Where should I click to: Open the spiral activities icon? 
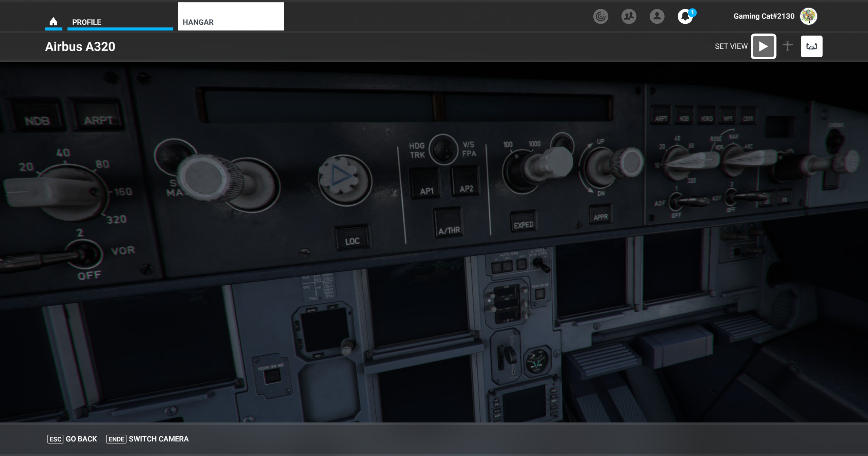point(600,16)
